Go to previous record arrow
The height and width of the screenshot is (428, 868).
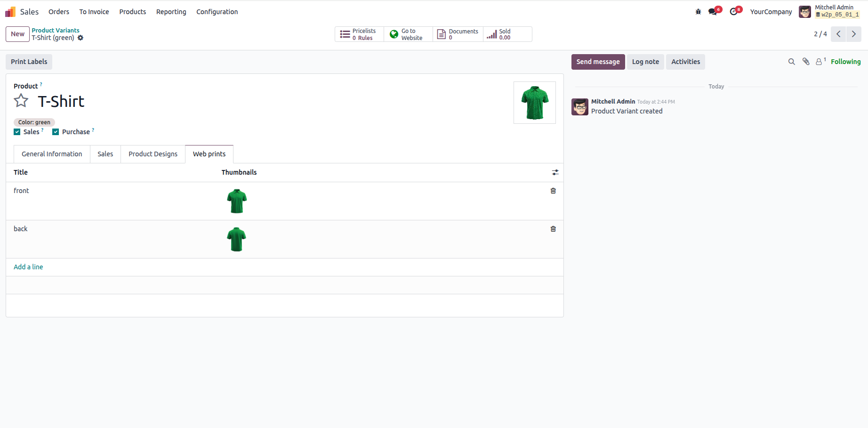[838, 34]
